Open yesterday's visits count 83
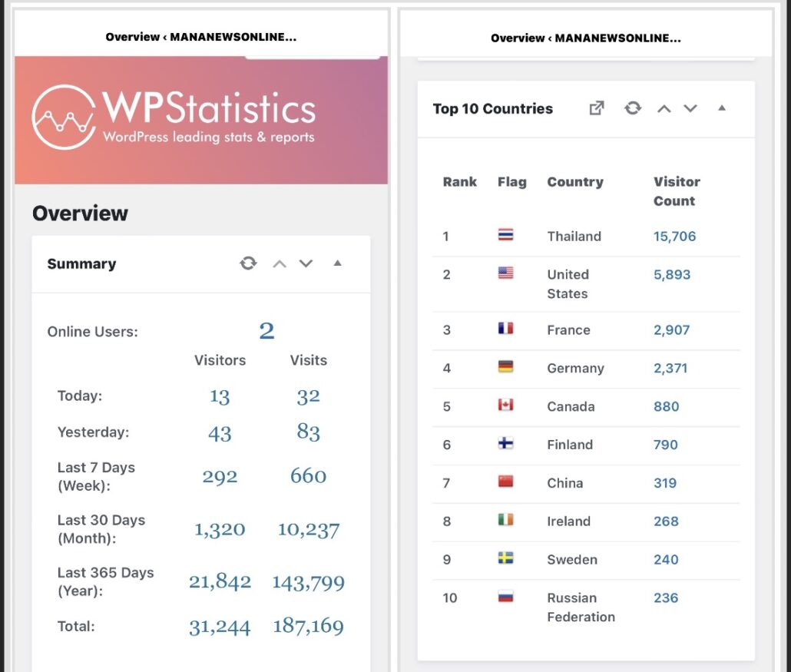Viewport: 791px width, 672px height. pyautogui.click(x=308, y=432)
